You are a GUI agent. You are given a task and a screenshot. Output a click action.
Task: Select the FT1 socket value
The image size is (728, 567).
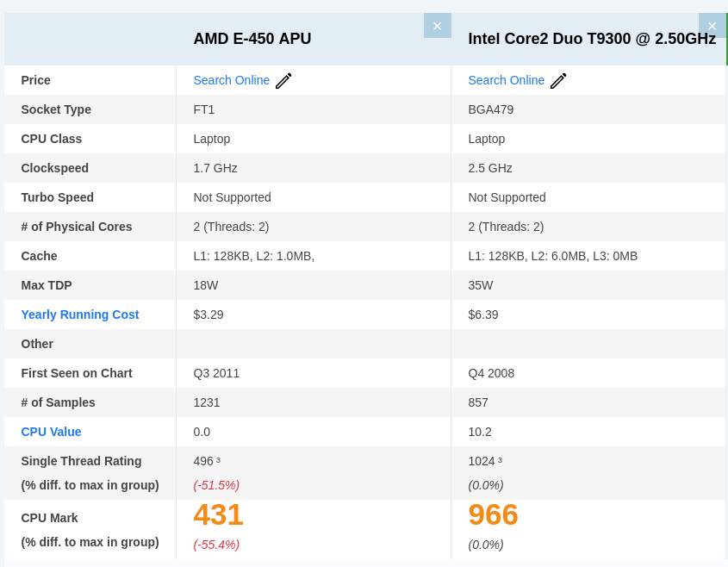tap(204, 109)
